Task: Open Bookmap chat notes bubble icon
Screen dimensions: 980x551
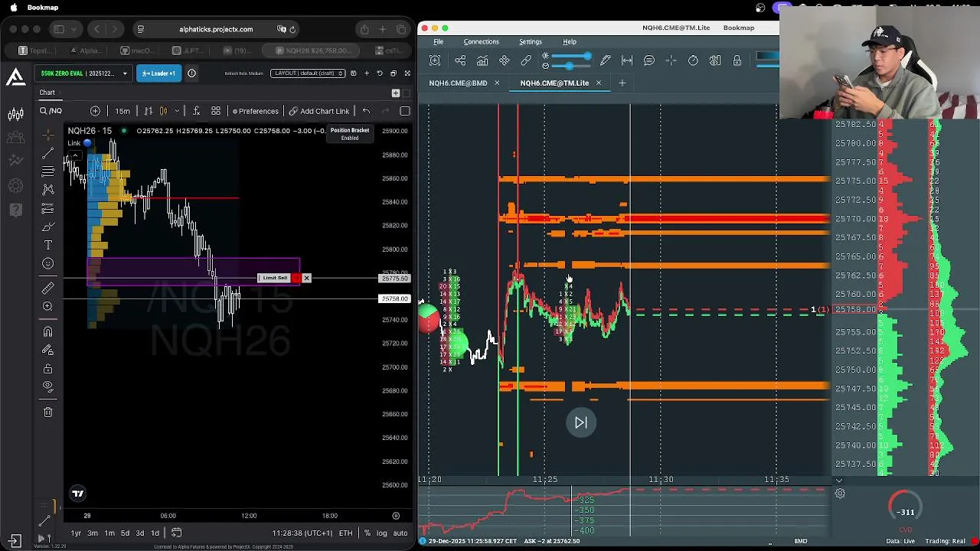Action: pos(648,60)
